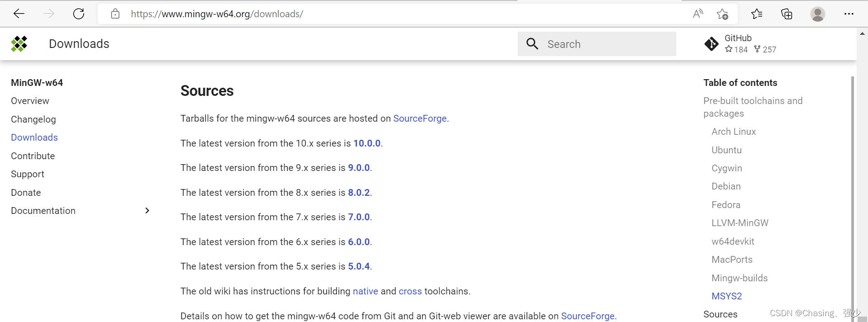The width and height of the screenshot is (868, 322).
Task: Click the MinGW-w64 logo icon
Action: (19, 44)
